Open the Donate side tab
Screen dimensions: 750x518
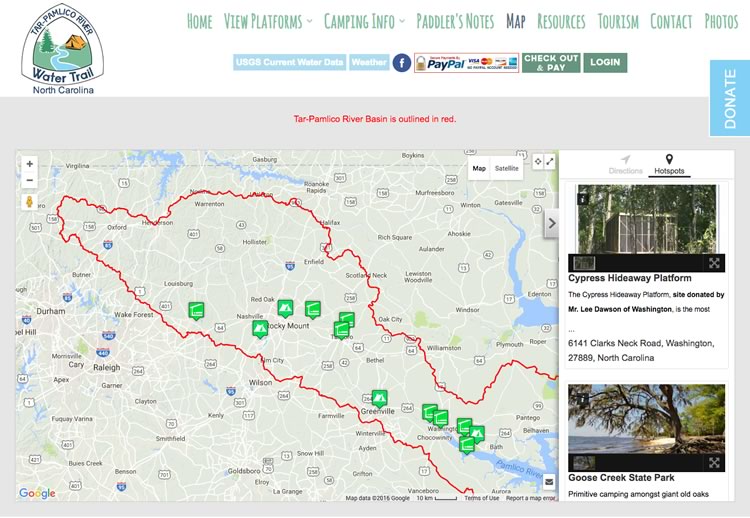(729, 98)
